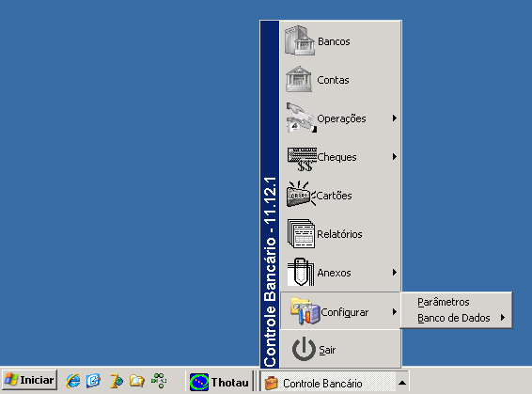The height and width of the screenshot is (394, 532).
Task: Open the Bancos building icon
Action: [x=300, y=40]
